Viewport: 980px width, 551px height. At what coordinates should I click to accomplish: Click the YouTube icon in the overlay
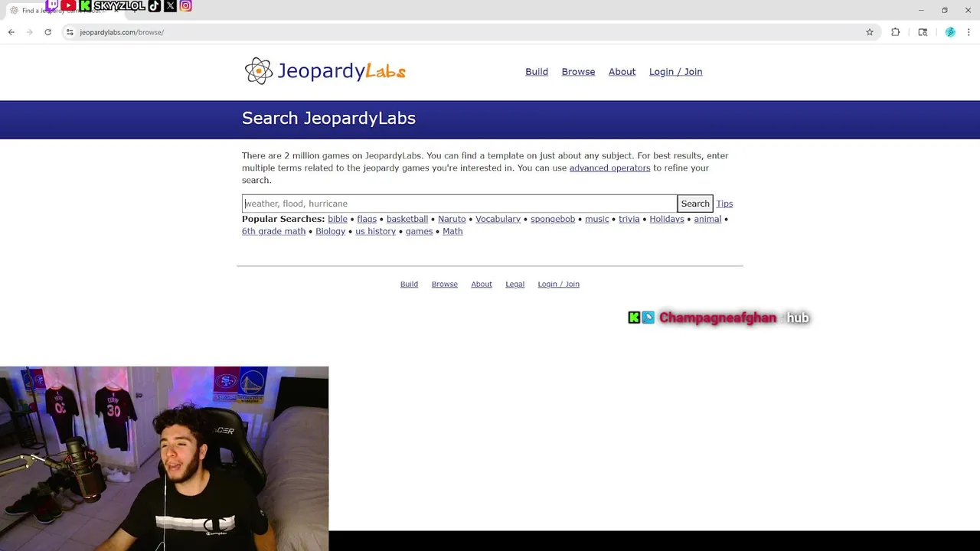(68, 5)
